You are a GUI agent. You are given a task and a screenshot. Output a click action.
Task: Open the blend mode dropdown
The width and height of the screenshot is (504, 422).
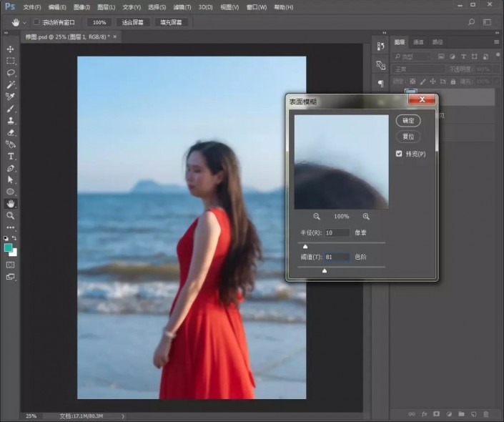(x=419, y=69)
